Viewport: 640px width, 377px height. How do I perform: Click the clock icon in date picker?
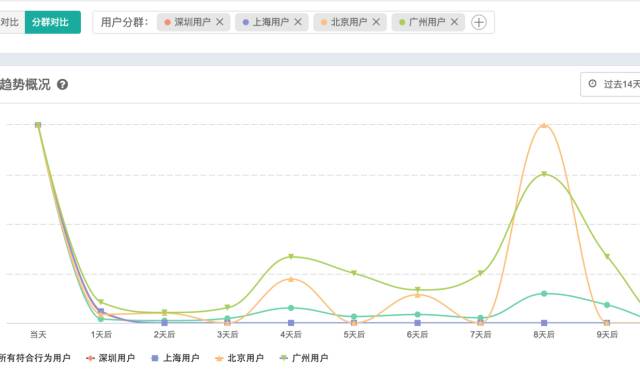[x=592, y=84]
